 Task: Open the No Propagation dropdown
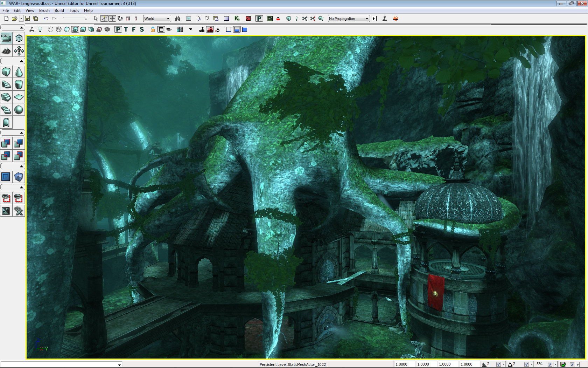349,19
